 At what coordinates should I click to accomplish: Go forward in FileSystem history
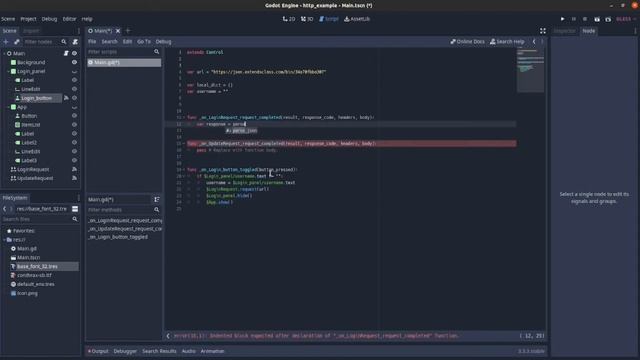tap(11, 209)
